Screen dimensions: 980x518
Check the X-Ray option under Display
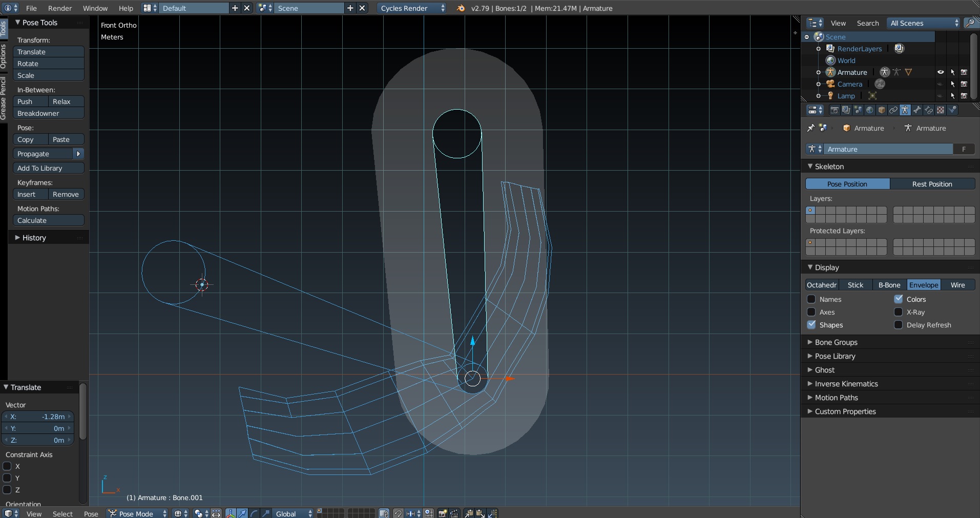click(899, 312)
